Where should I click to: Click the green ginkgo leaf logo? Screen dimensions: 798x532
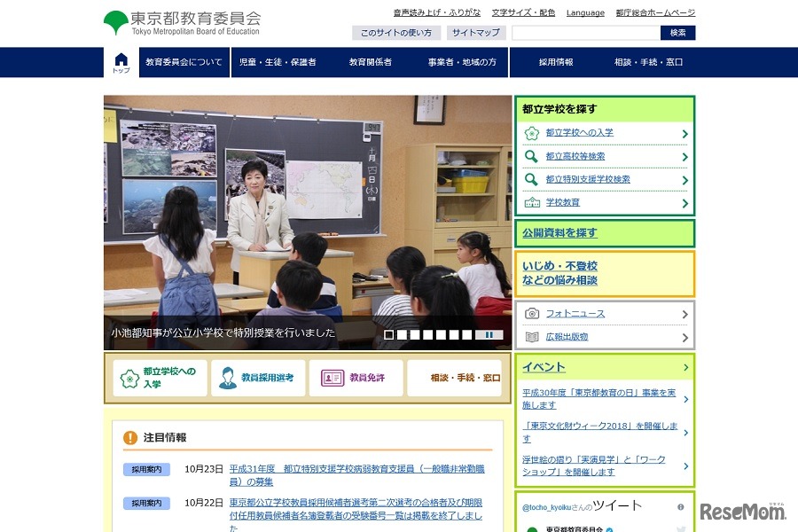point(115,22)
